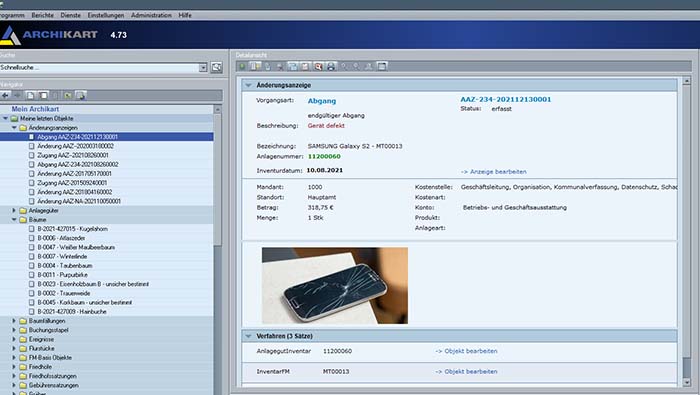
Task: Click into the Schnellsuche input field
Action: click(99, 67)
